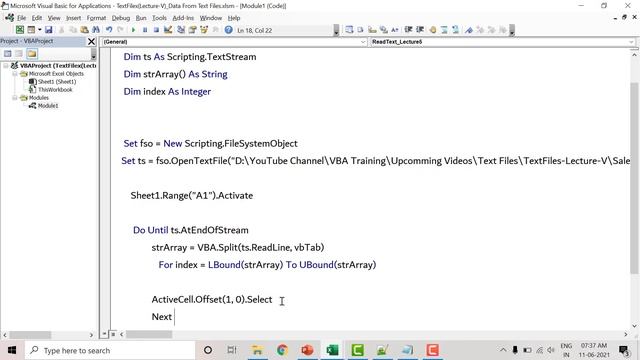Open the File menu
640x360 pixels.
tap(21, 18)
